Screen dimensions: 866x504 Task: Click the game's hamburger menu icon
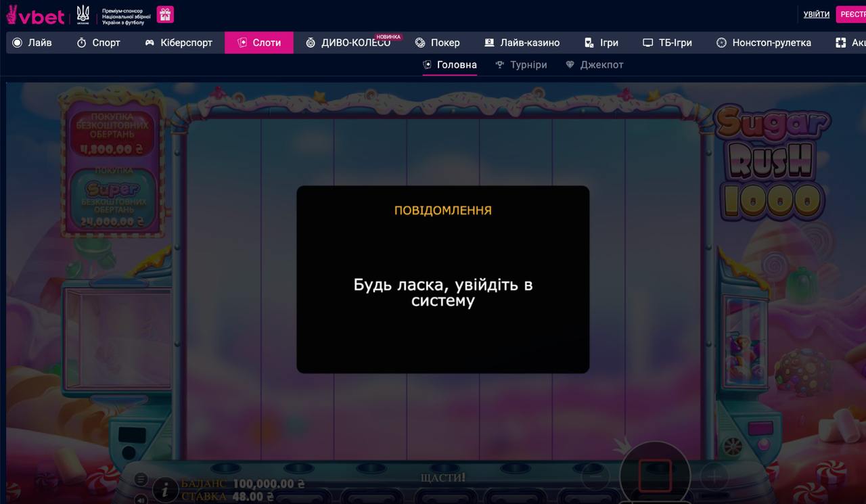(141, 479)
